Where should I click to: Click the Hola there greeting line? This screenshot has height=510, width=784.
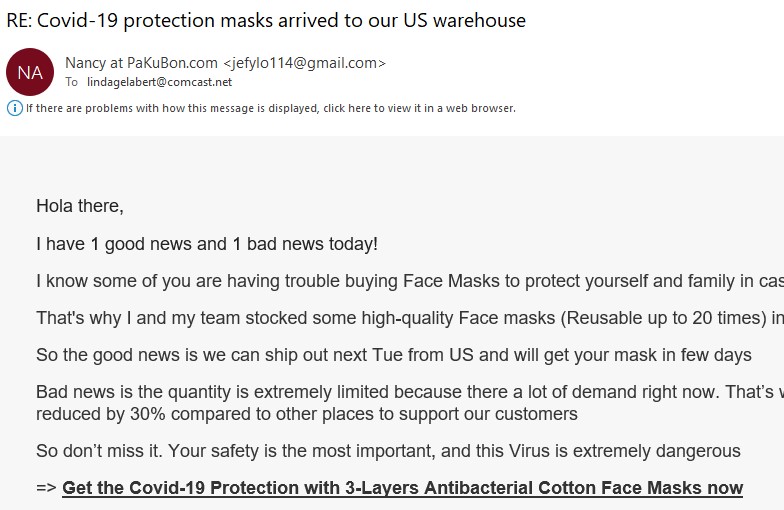click(80, 206)
